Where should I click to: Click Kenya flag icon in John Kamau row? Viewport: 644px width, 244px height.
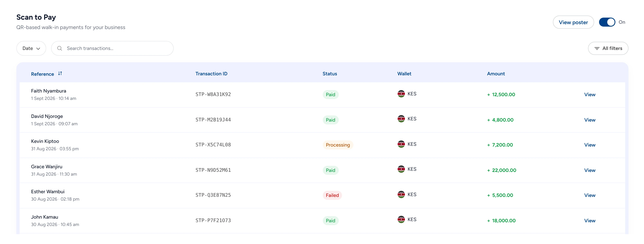tap(401, 219)
